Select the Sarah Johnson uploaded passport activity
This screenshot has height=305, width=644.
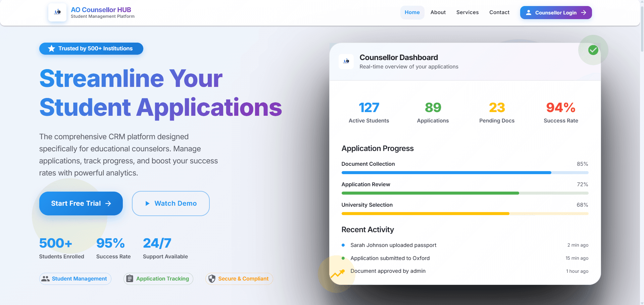pyautogui.click(x=393, y=245)
